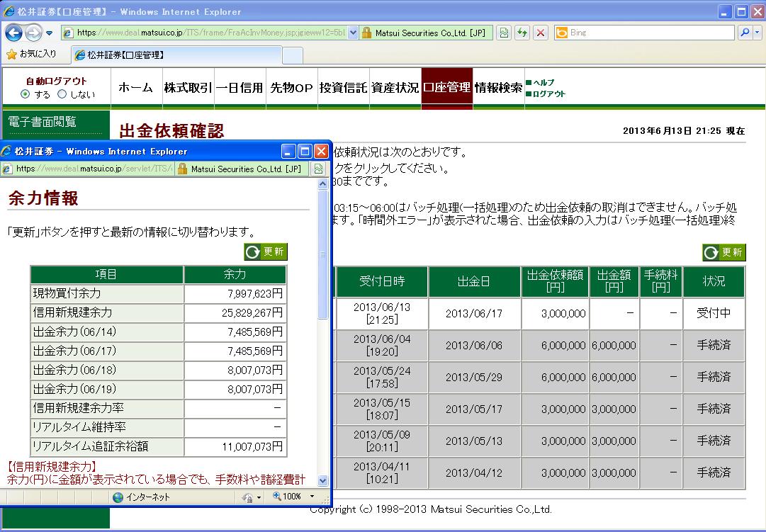Open the search provider dropdown arrow
Image resolution: width=766 pixels, height=532 pixels.
point(757,33)
